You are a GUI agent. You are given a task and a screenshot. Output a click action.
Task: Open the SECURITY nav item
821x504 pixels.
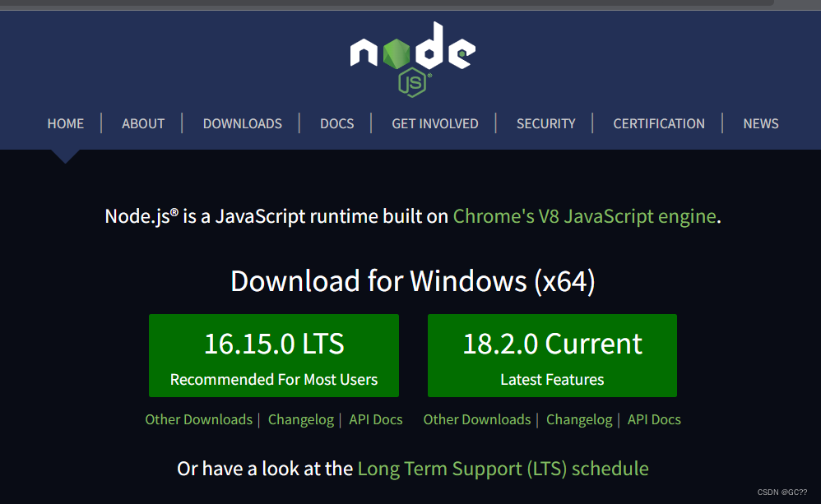click(x=545, y=123)
